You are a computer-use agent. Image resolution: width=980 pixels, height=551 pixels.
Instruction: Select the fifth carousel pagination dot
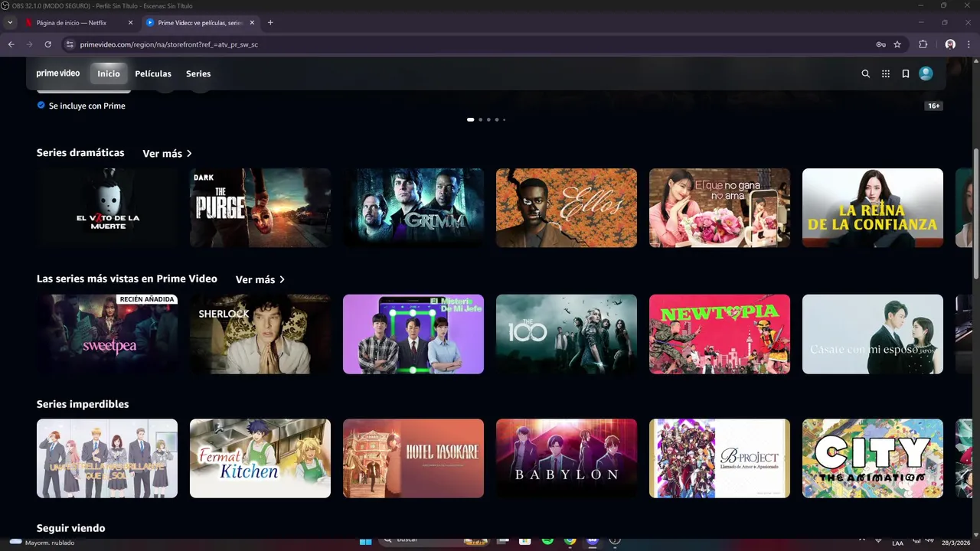[x=504, y=119]
